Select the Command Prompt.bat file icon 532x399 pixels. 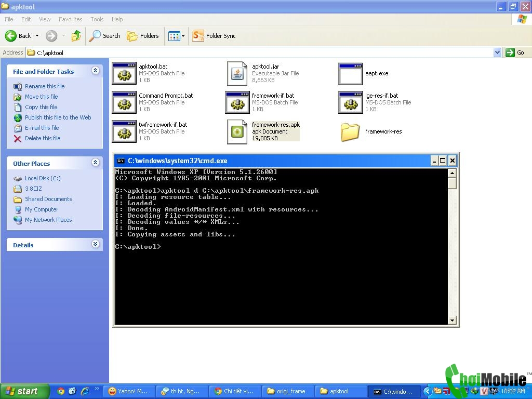point(124,102)
